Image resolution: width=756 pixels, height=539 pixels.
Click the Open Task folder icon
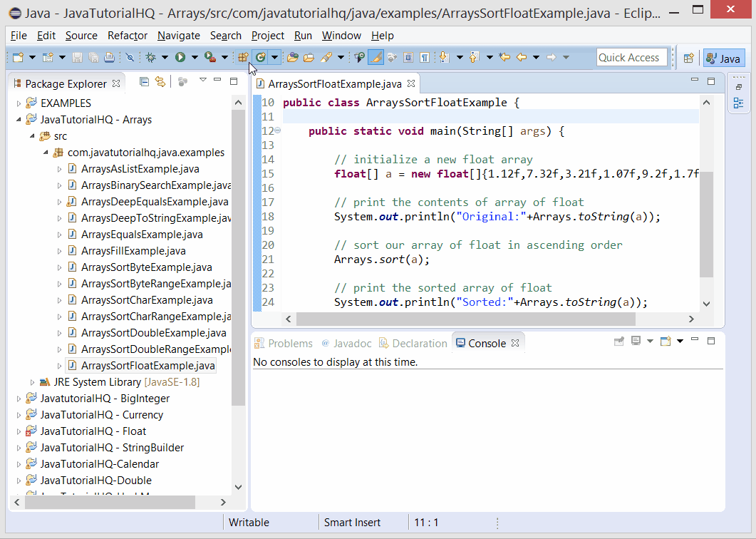(x=309, y=58)
